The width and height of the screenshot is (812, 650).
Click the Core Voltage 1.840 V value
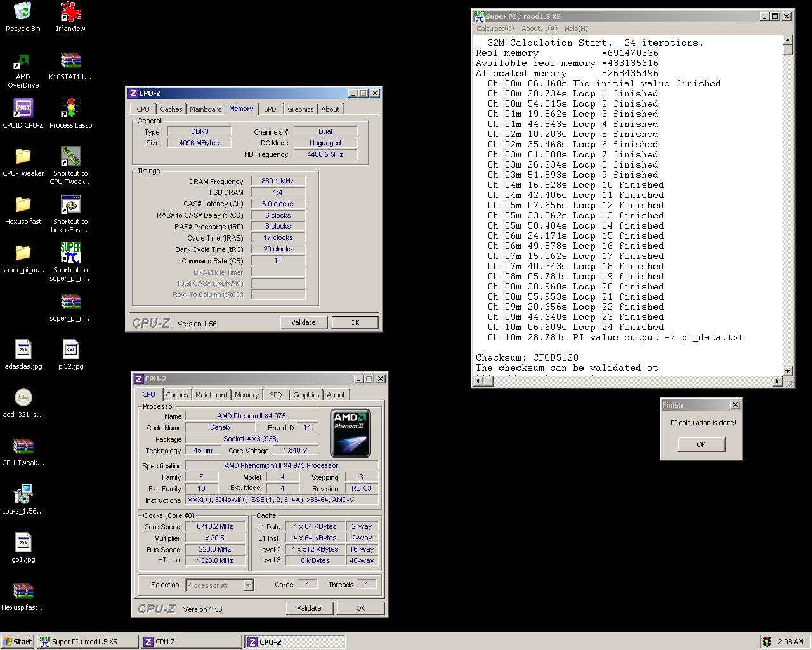pyautogui.click(x=295, y=450)
